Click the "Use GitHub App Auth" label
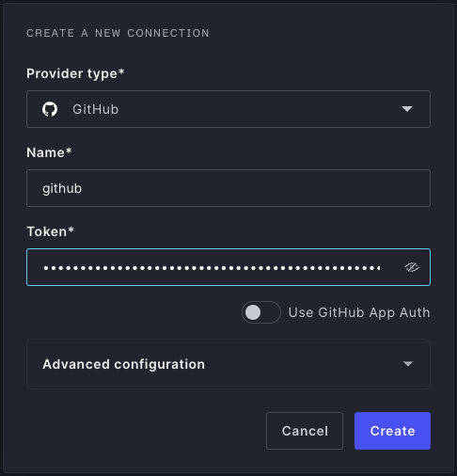This screenshot has width=457, height=476. click(359, 312)
